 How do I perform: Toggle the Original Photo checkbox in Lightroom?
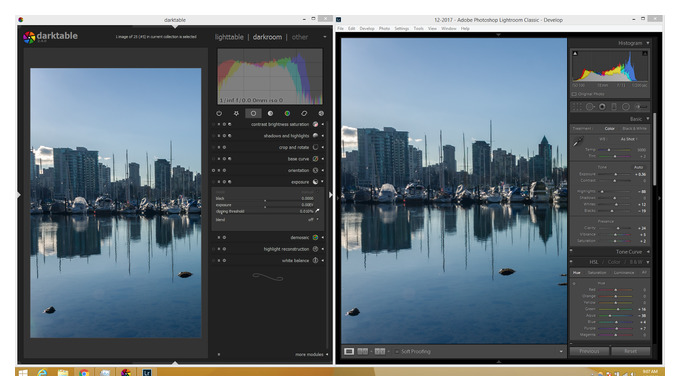574,94
